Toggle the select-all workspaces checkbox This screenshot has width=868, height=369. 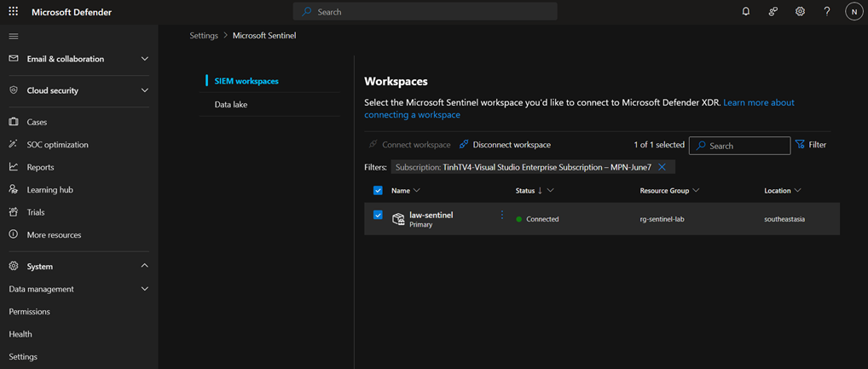[378, 190]
